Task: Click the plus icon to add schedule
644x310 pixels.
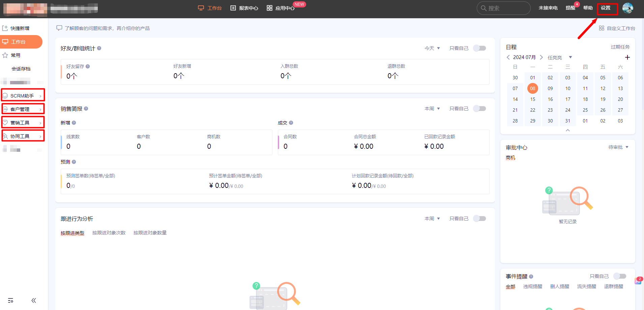Action: coord(627,57)
